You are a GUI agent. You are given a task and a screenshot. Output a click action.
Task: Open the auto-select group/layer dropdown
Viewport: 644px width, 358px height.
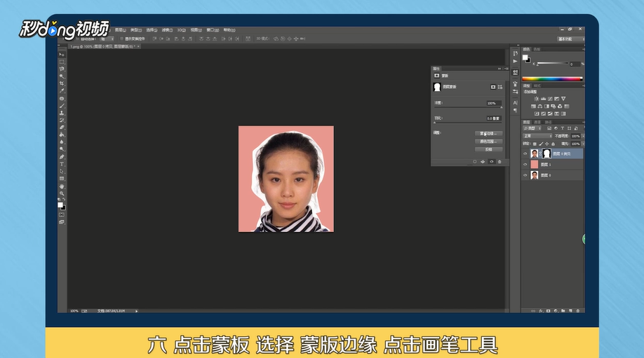[107, 39]
